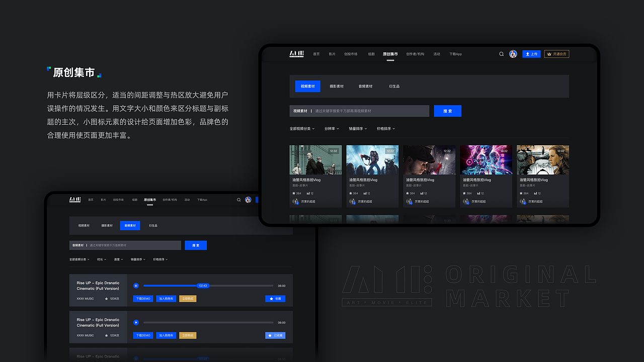Expand 销量排序 in the video screen
The height and width of the screenshot is (362, 644).
pos(358,129)
